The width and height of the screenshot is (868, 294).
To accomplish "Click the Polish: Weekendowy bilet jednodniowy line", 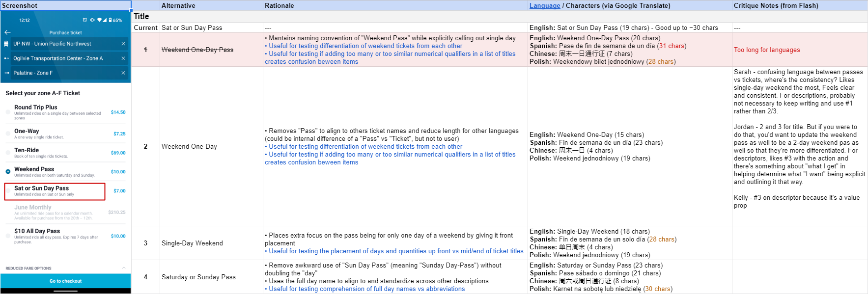I will point(603,61).
